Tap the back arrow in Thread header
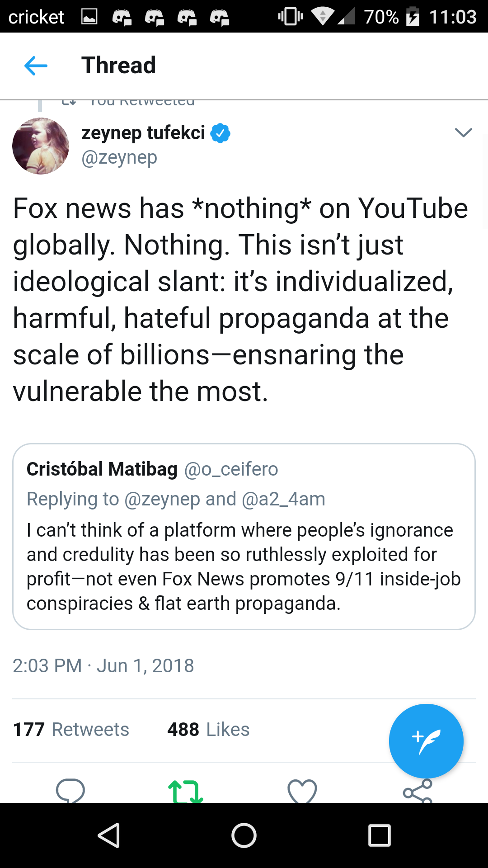 pyautogui.click(x=36, y=66)
